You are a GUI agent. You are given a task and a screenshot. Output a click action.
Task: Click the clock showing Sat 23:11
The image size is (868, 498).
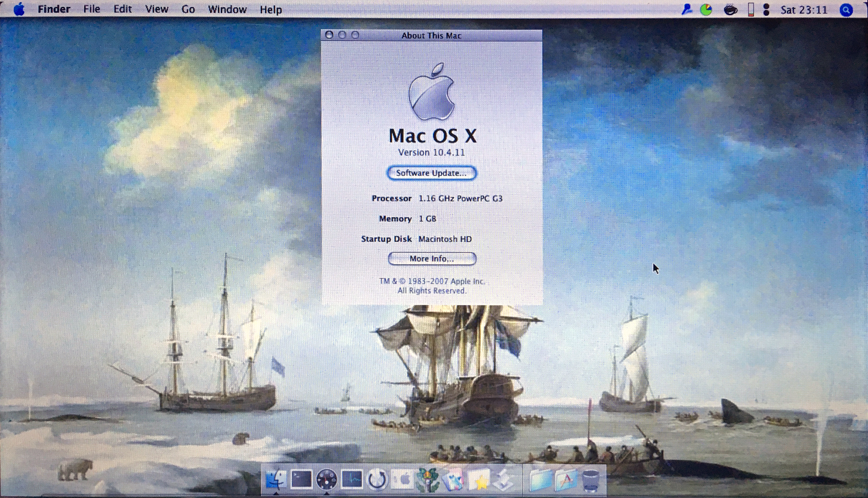coord(804,10)
